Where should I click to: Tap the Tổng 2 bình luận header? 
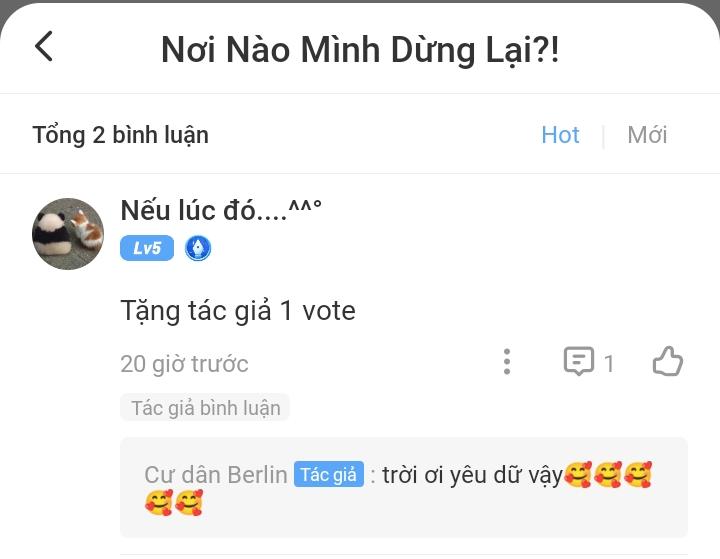[120, 135]
